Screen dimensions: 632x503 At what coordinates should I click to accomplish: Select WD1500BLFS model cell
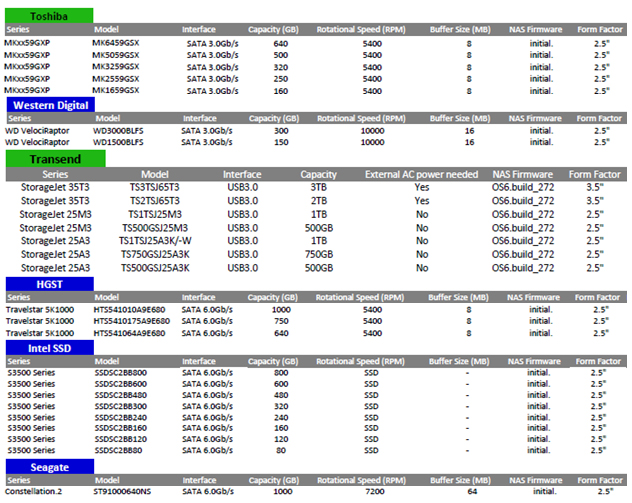point(118,142)
